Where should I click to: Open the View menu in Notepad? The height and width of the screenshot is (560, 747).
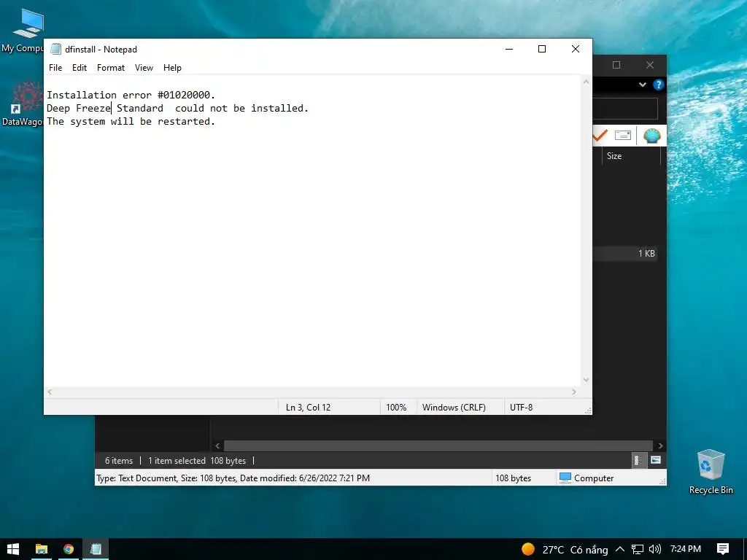(144, 68)
